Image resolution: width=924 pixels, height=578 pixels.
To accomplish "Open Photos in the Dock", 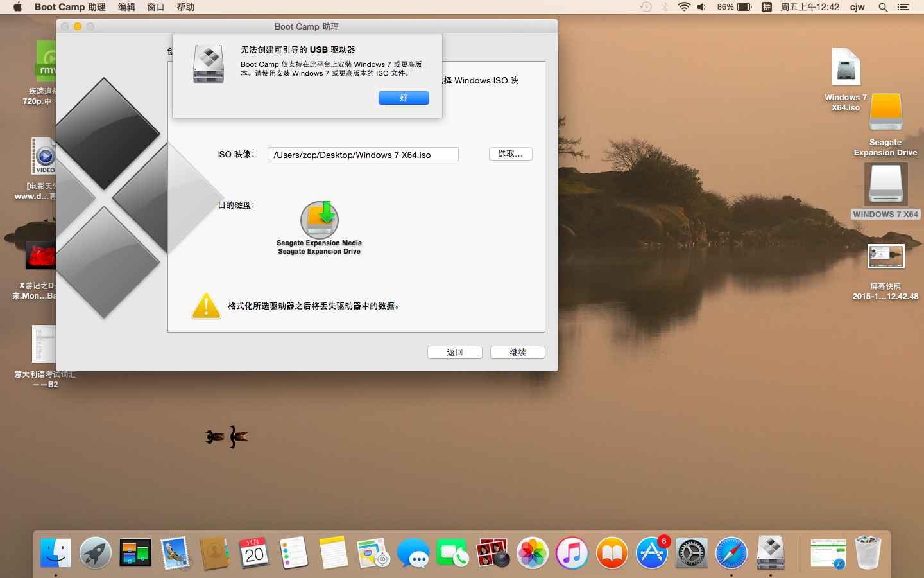I will 533,552.
